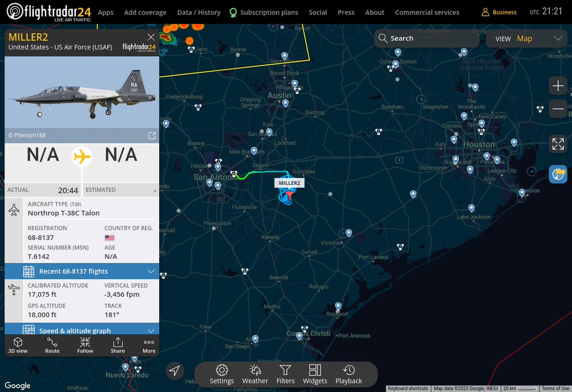Select the 3D view icon
Image resolution: width=572 pixels, height=392 pixels.
18,345
